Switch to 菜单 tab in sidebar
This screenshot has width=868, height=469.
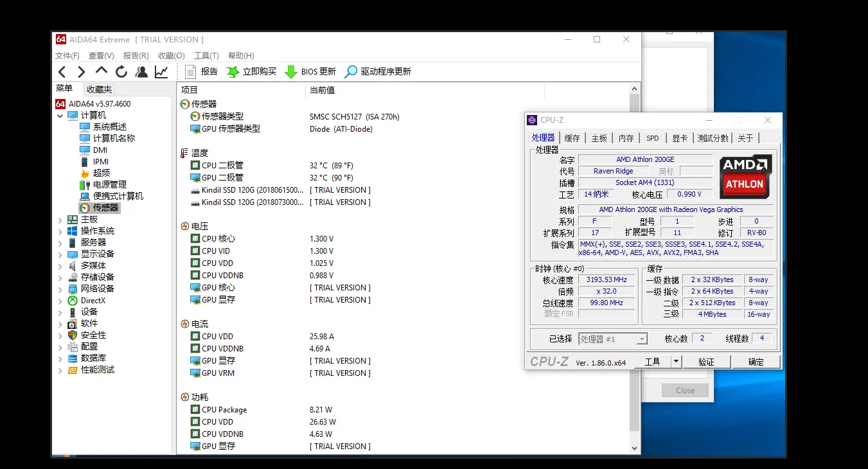(64, 89)
